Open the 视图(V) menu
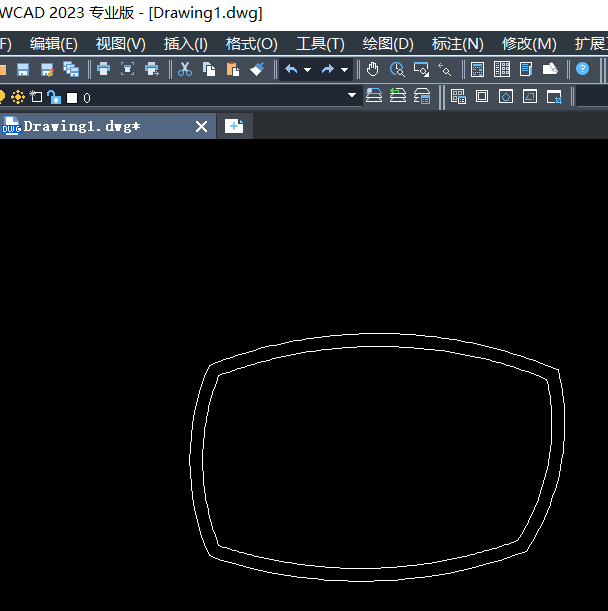The image size is (608, 611). pos(121,44)
